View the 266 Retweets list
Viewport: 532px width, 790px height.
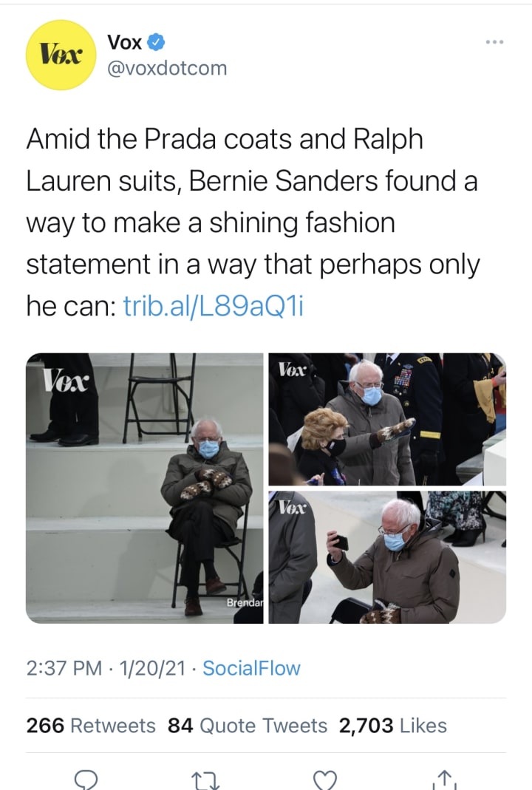point(91,726)
